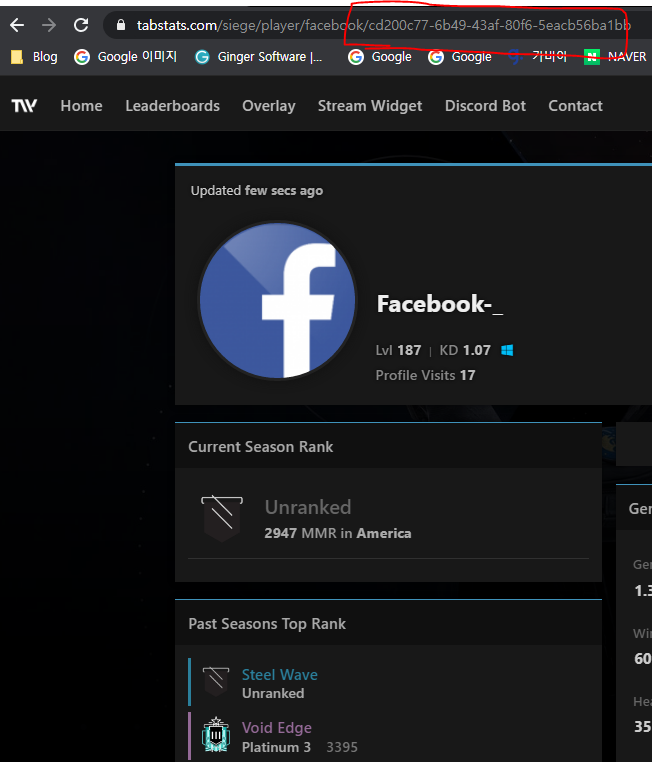Click the Void Edge Platinum 3 badge icon

tap(216, 734)
